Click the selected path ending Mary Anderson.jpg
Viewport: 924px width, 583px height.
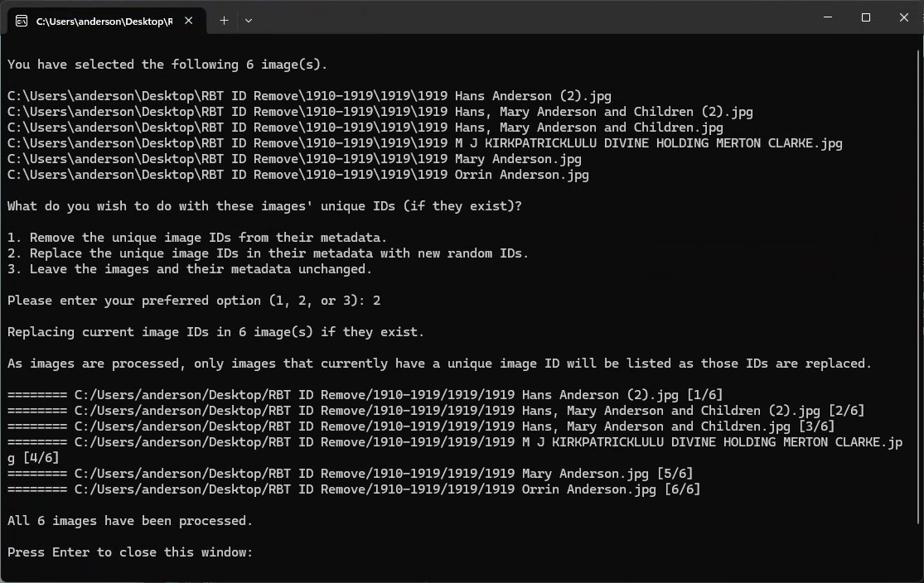294,159
